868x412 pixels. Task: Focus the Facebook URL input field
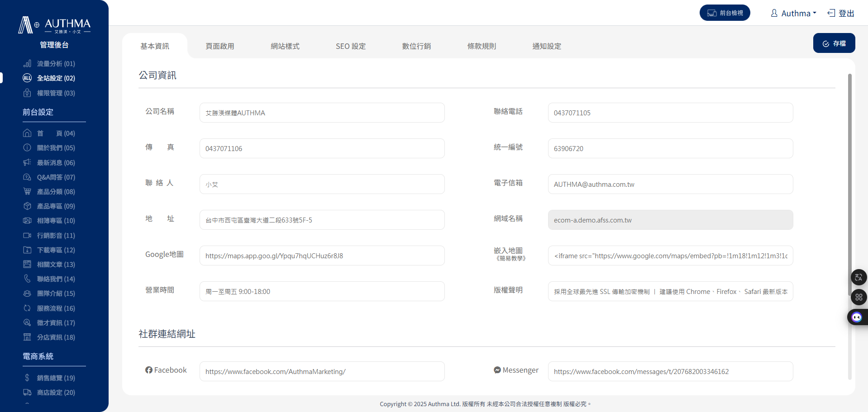coord(322,371)
